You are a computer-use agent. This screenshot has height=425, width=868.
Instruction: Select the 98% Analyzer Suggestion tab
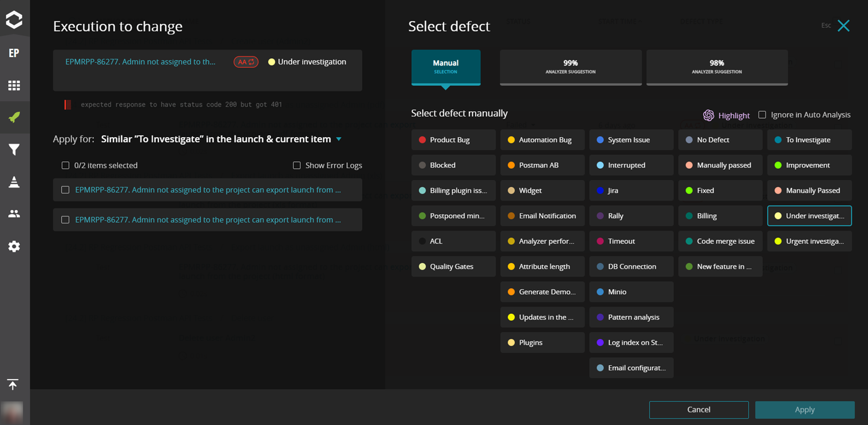point(717,67)
